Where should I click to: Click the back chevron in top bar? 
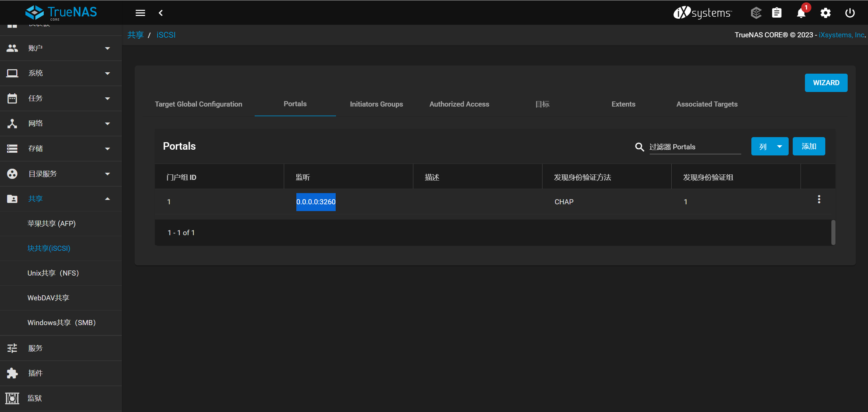(x=161, y=13)
